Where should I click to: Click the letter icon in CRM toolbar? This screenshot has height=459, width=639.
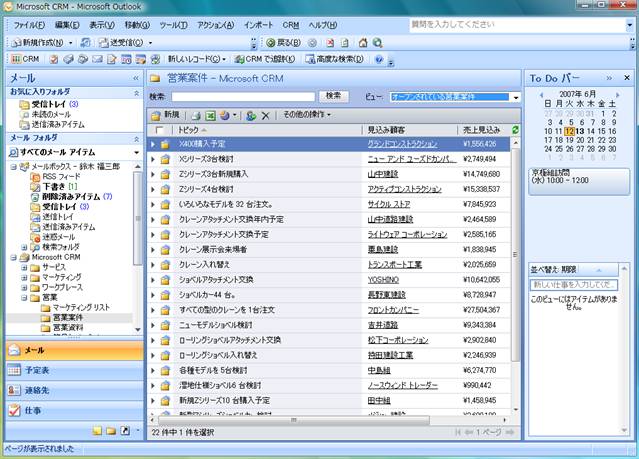coord(112,60)
